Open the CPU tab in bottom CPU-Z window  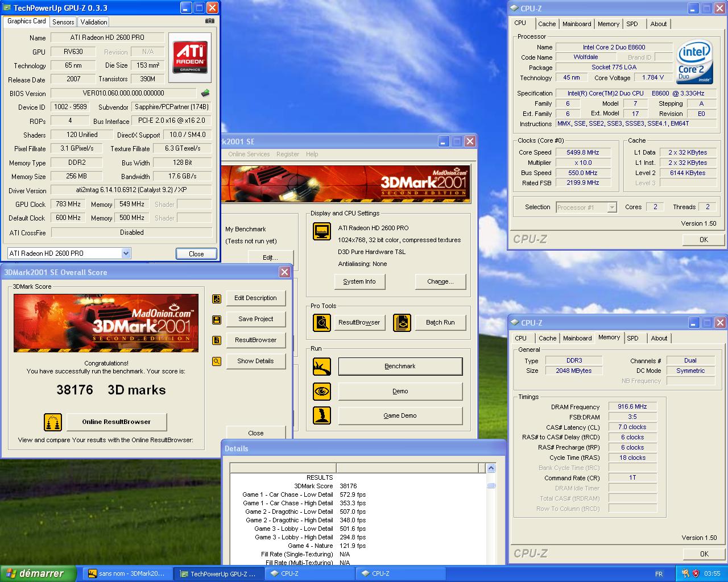[521, 338]
